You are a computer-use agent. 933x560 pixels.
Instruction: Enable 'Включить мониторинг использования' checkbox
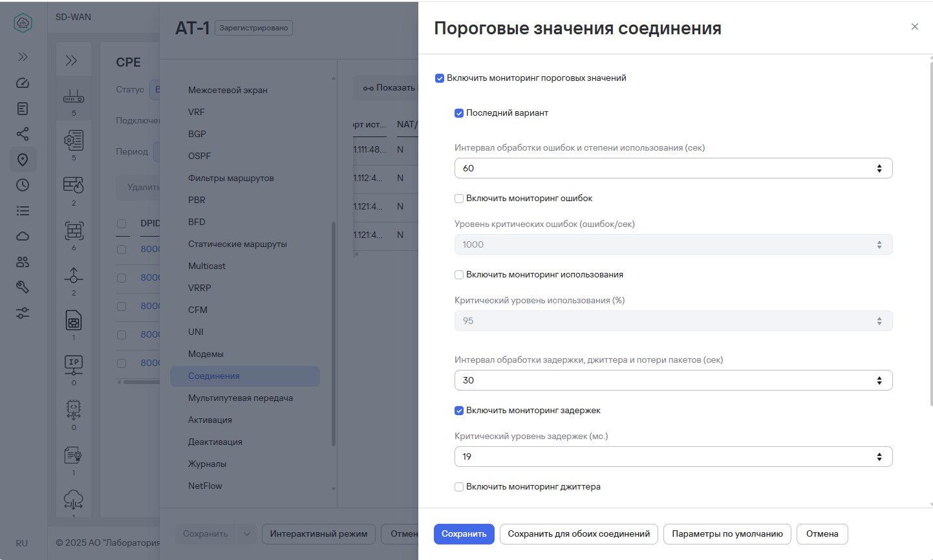tap(459, 275)
